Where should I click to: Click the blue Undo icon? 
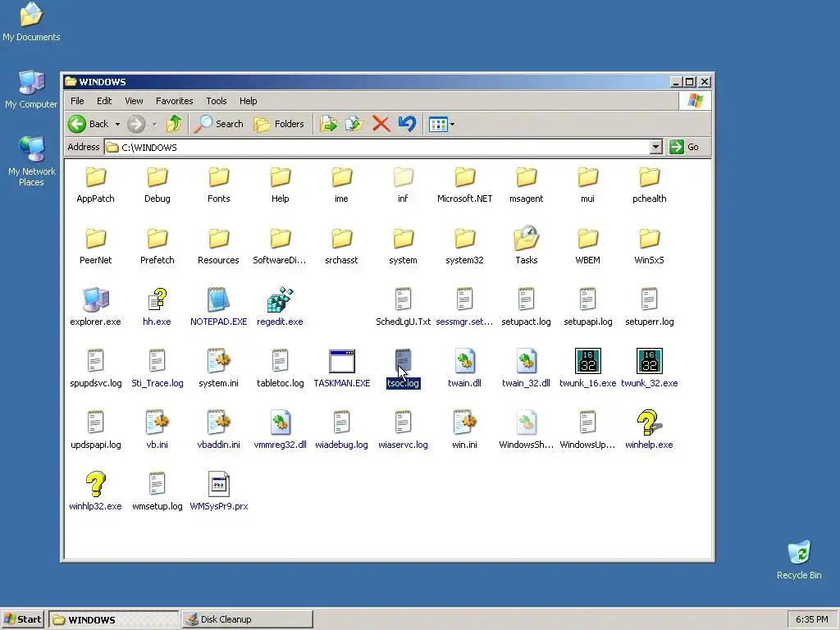(x=407, y=125)
